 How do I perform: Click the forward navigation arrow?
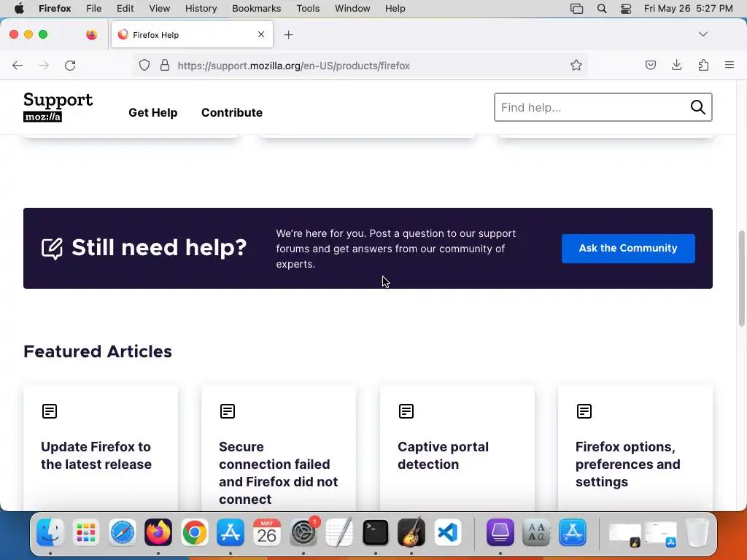coord(44,65)
